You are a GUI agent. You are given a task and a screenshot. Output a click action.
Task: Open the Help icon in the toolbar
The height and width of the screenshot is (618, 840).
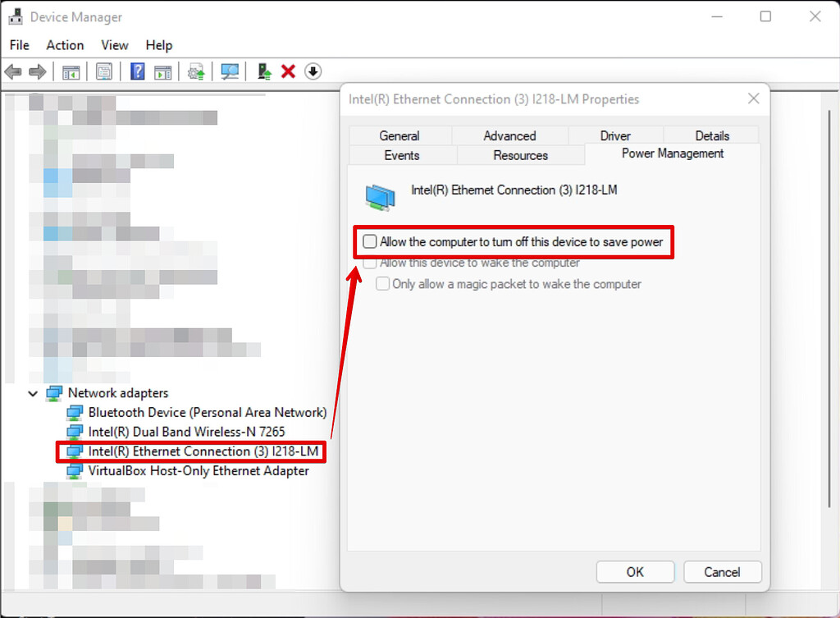[136, 71]
